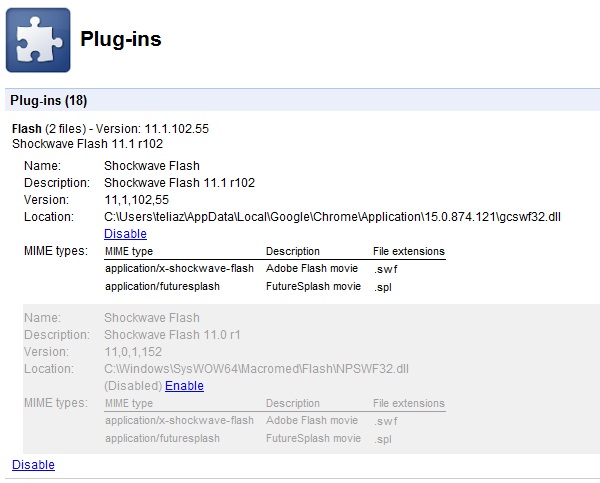Click Description column header of disabled plugin
600x483 pixels.
(x=293, y=403)
